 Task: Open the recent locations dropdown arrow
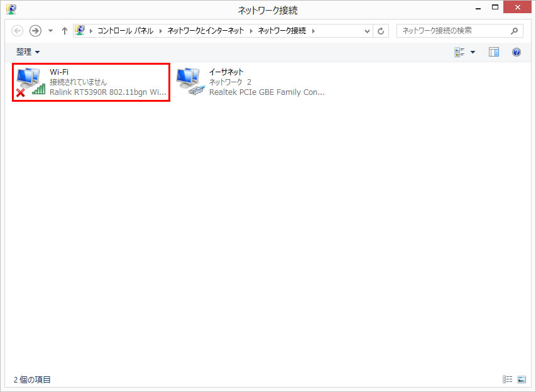51,31
